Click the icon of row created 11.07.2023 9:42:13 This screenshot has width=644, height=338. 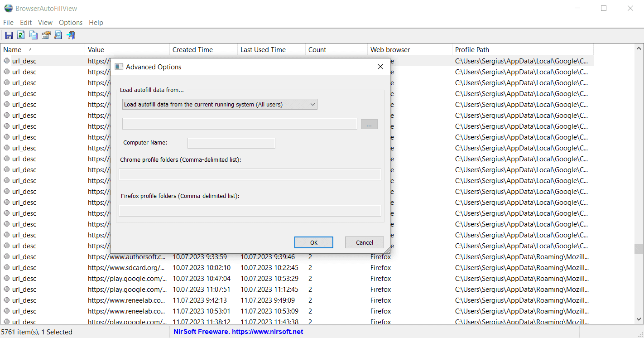pos(7,300)
